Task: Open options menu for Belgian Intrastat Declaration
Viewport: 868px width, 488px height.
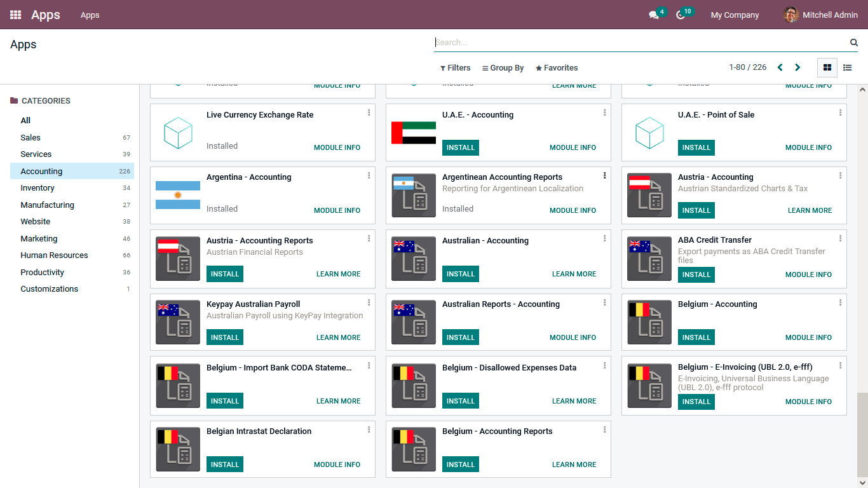Action: pos(369,430)
